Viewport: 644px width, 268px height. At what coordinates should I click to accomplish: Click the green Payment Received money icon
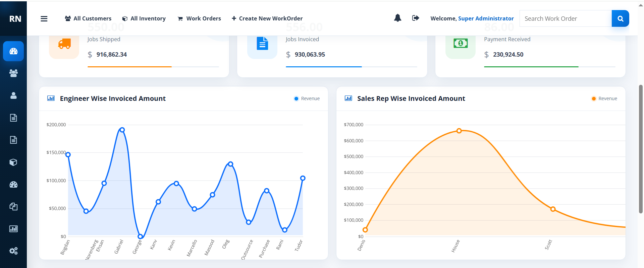[x=461, y=44]
